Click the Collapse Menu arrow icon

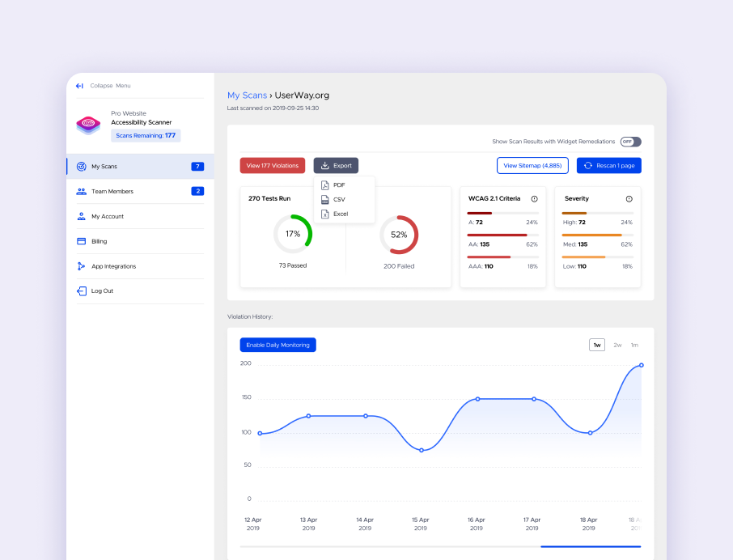coord(78,85)
